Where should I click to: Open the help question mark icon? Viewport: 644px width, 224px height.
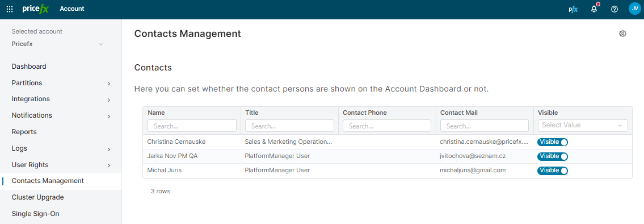click(x=614, y=9)
